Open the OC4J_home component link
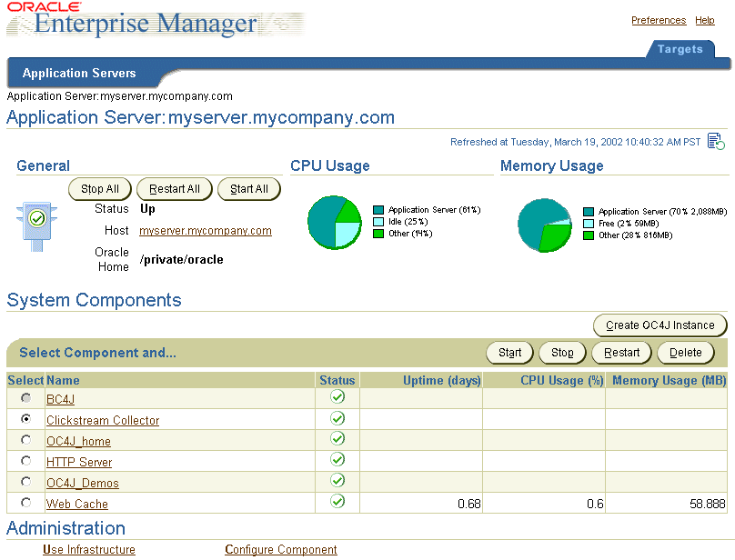 [x=78, y=441]
